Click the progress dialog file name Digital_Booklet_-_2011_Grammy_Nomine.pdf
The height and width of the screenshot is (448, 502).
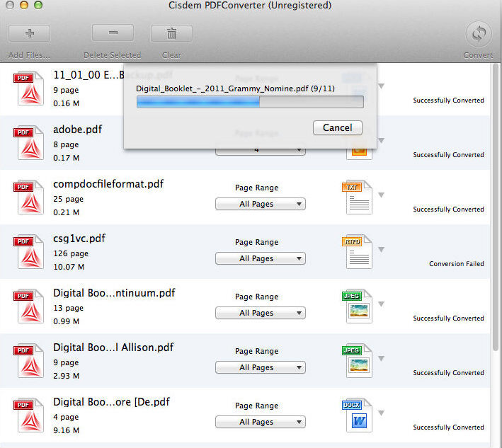coord(222,88)
